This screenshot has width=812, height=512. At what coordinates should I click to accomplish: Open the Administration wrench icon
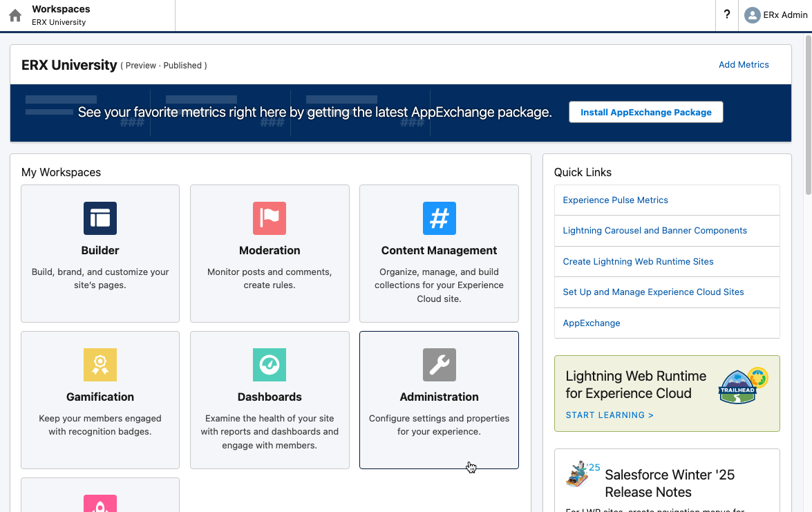tap(439, 365)
